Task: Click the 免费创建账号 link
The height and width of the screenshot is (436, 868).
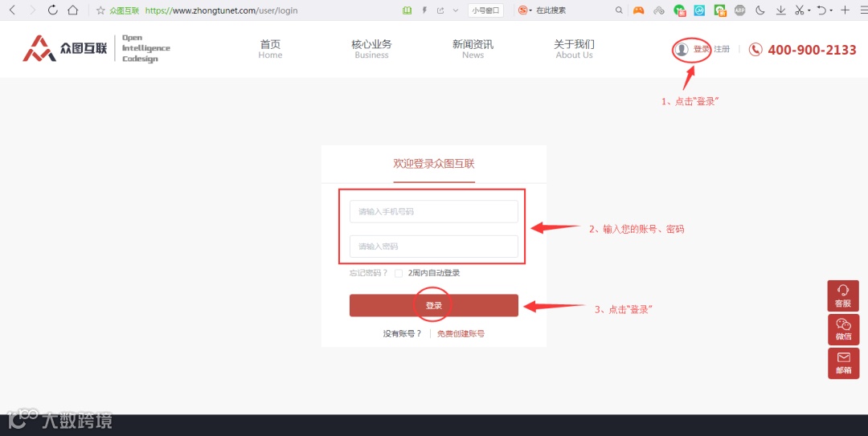Action: [x=461, y=334]
